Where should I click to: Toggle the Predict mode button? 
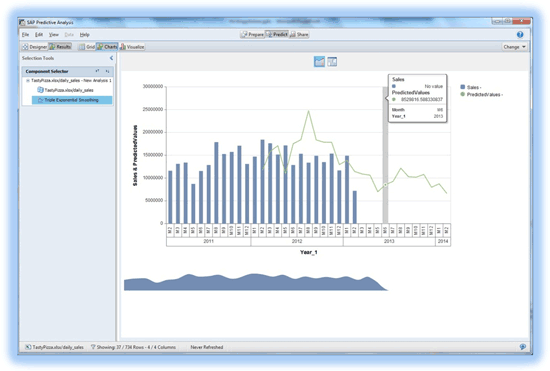click(277, 34)
